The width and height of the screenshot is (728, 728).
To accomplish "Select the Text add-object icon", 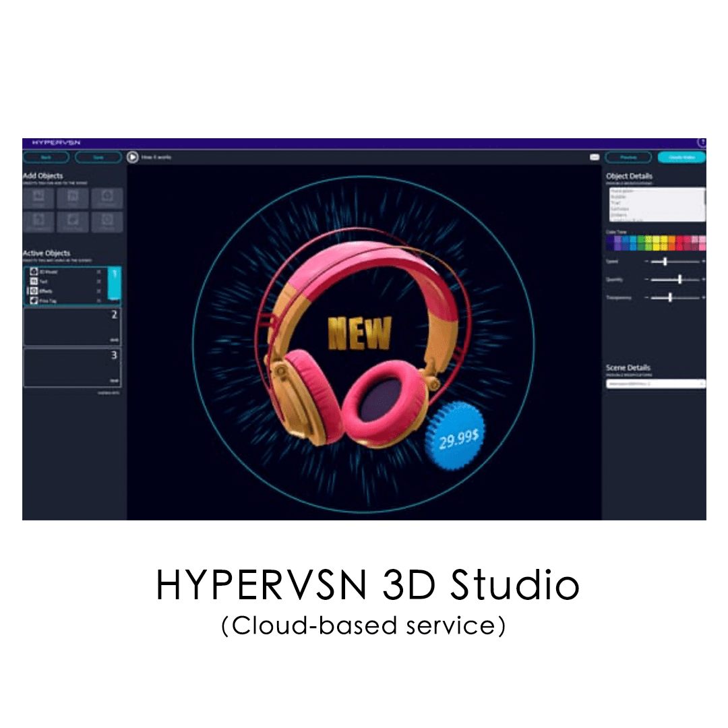I will (72, 198).
